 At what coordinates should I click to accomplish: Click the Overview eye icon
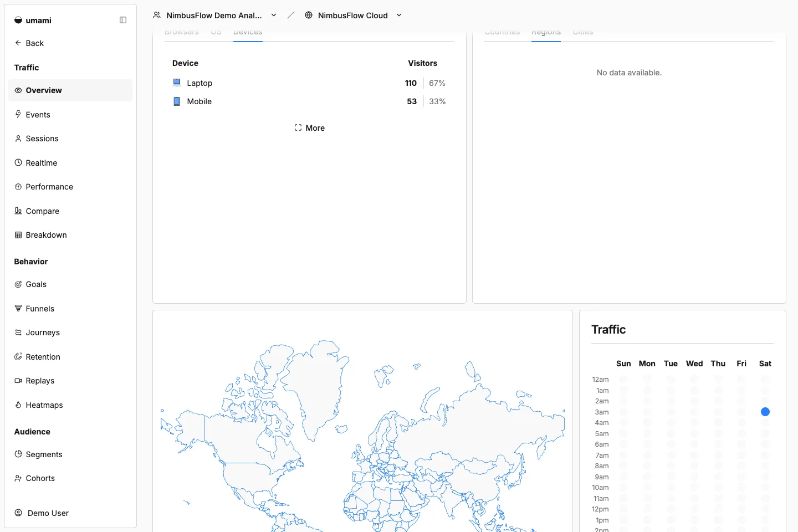pyautogui.click(x=18, y=90)
